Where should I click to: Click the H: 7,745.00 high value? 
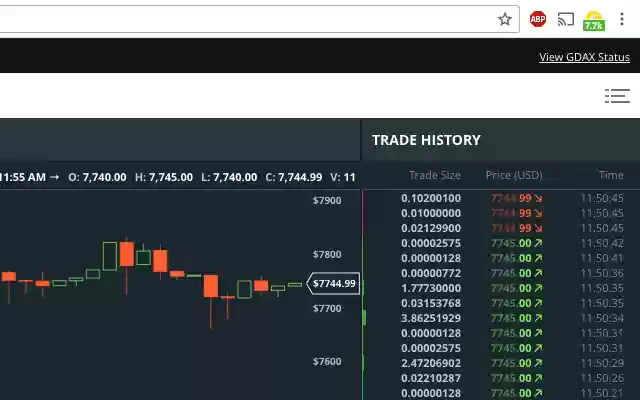(x=164, y=178)
